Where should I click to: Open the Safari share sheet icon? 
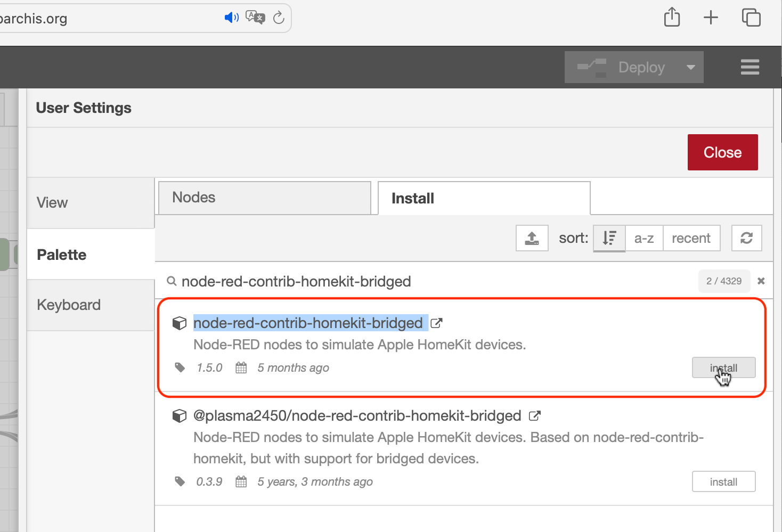click(x=672, y=17)
